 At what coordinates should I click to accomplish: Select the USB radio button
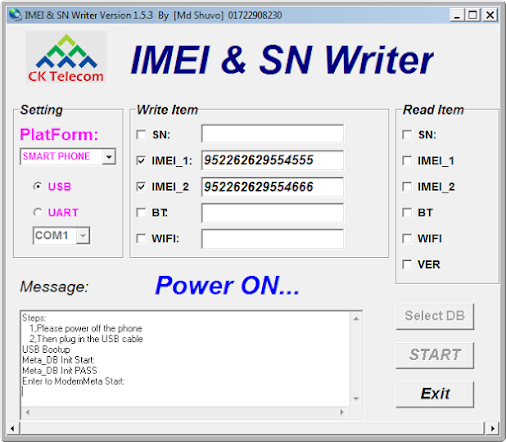pos(38,186)
